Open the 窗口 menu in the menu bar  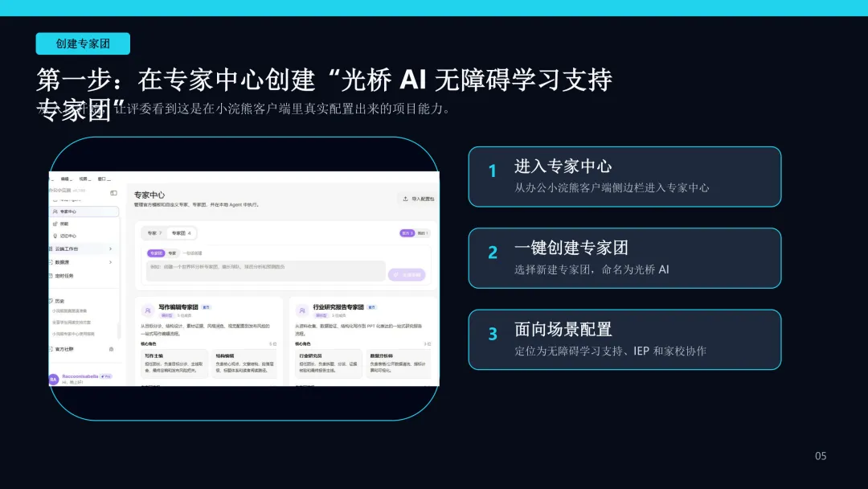[x=104, y=179]
